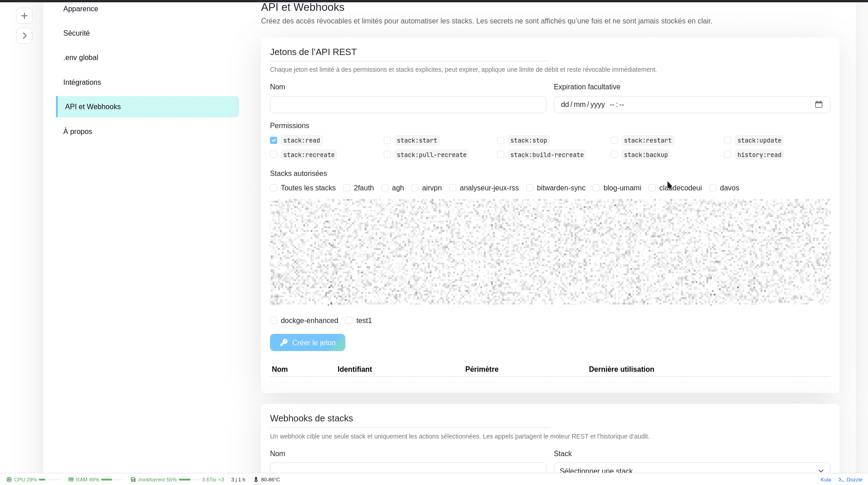Screen dimensions: 868x485
Task: Select API et Webhooks section
Action: 148,107
